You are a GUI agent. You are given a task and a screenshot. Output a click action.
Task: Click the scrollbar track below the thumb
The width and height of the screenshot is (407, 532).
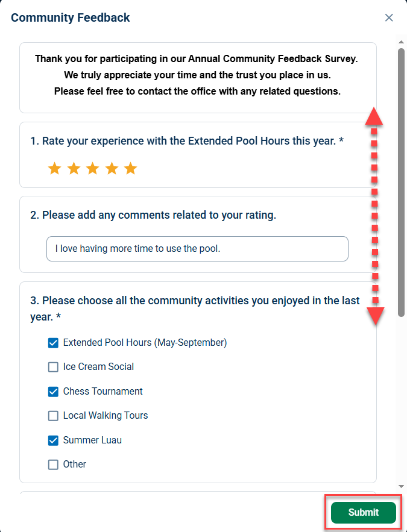coord(401,401)
